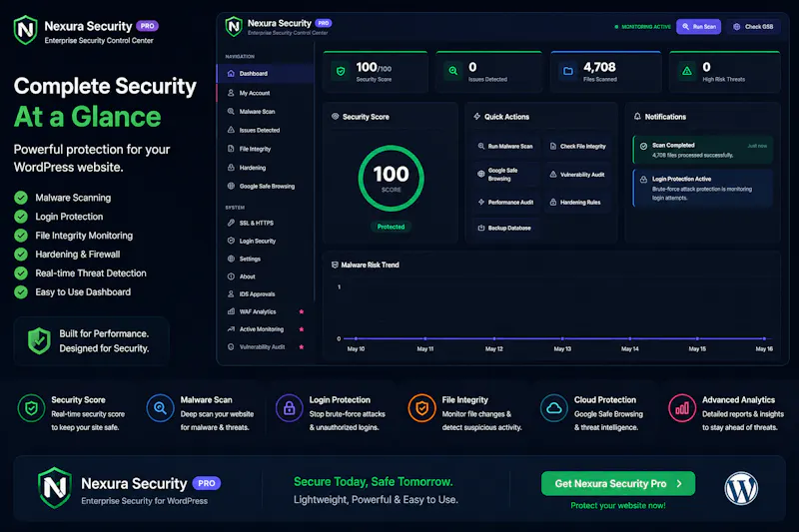Click the Monitoring Active status indicator
Viewport: 799px width, 532px height.
coord(642,27)
